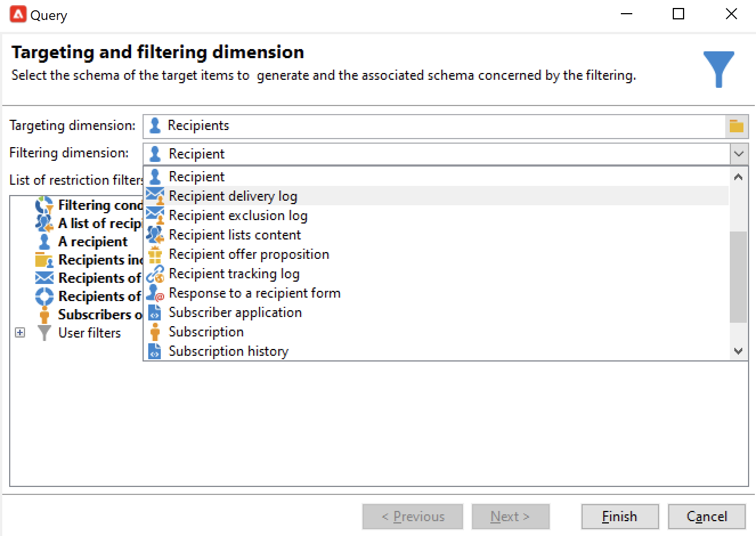Click the dropdown list's down scroll arrow
This screenshot has width=756, height=536.
tap(738, 351)
